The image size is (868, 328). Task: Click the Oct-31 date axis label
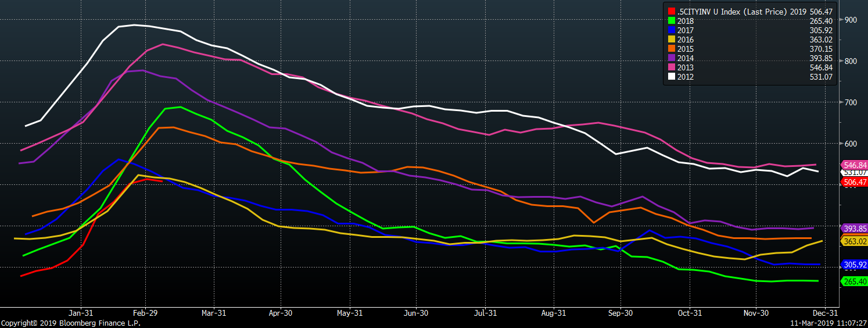[x=689, y=313]
